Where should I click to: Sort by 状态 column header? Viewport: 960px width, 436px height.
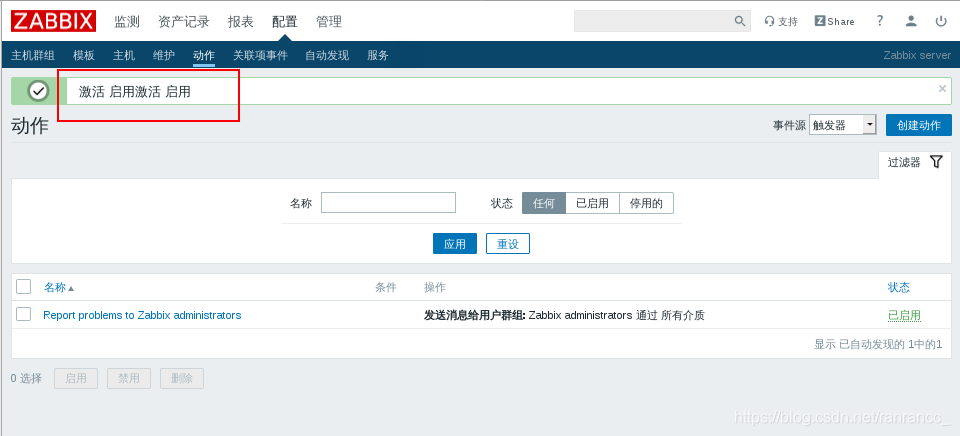899,287
